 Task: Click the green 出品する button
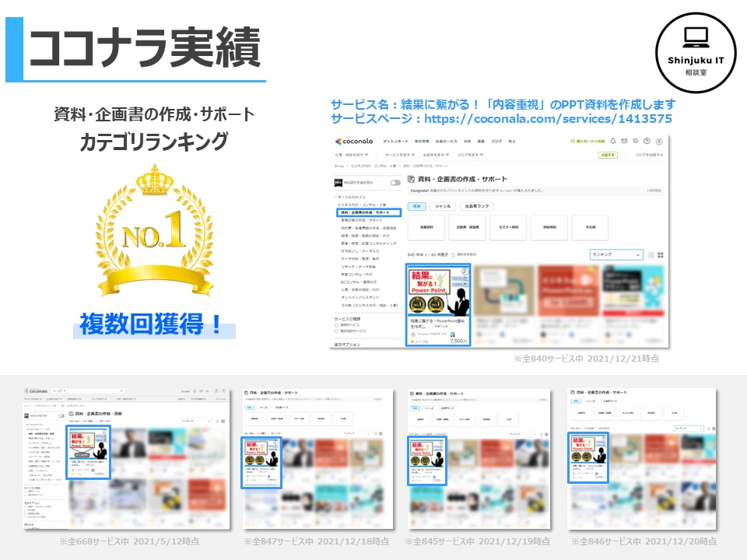pyautogui.click(x=608, y=155)
